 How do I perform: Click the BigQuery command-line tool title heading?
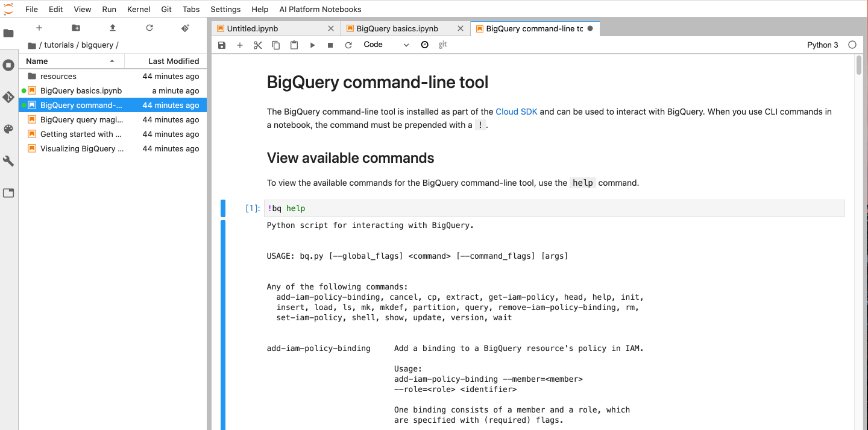(377, 82)
